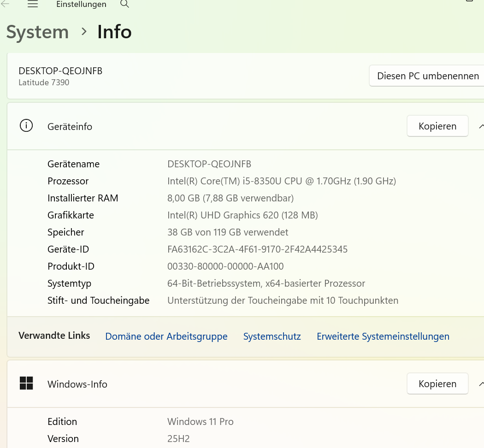The height and width of the screenshot is (448, 484).
Task: Click the Stift- und Toucheingabe label
Action: pos(99,300)
